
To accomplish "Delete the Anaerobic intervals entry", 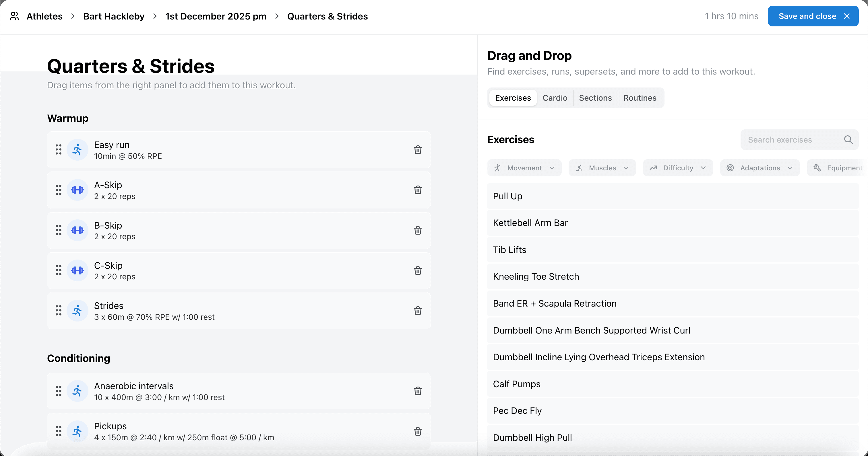I will tap(417, 391).
